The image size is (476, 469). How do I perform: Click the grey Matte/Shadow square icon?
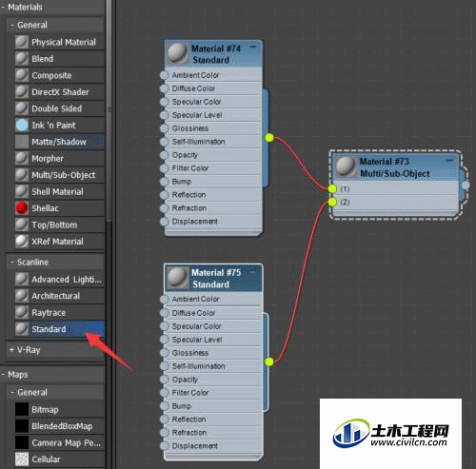(22, 142)
